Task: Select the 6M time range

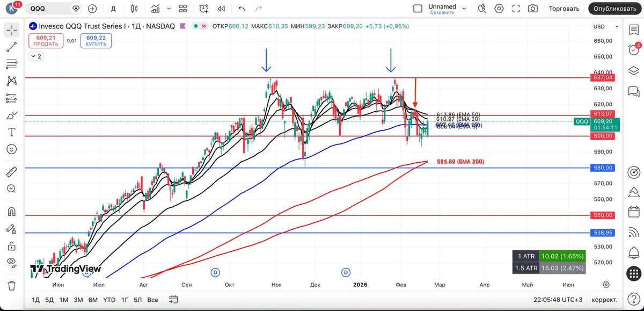Action: tap(93, 299)
